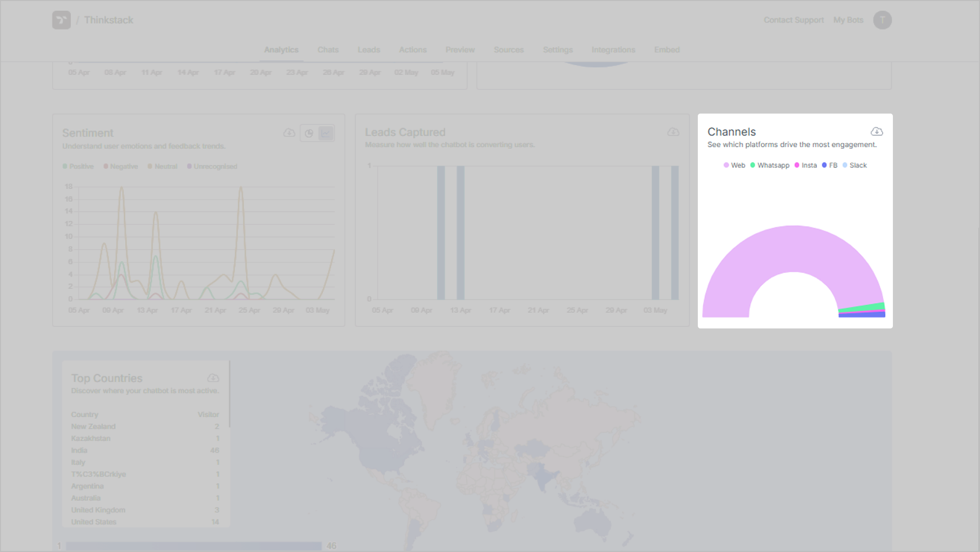The height and width of the screenshot is (552, 980).
Task: Toggle the Whatsapp legend in Channels
Action: 770,165
